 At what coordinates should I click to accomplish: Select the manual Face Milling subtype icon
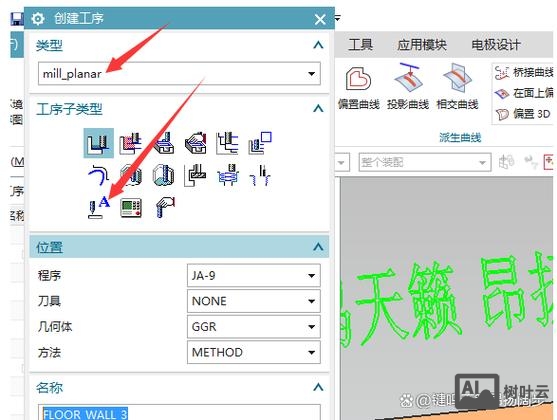196,143
